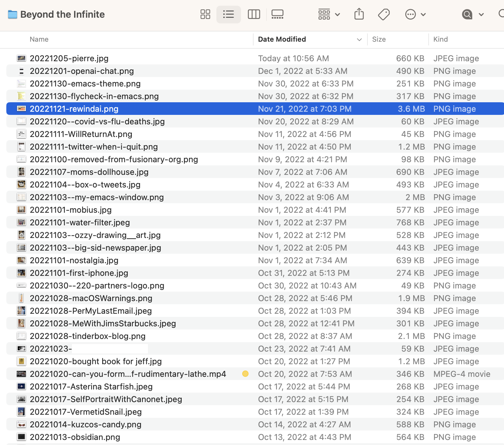Toggle sort order on Date Modified chevron
Screen dimensions: 504x445
pos(359,39)
